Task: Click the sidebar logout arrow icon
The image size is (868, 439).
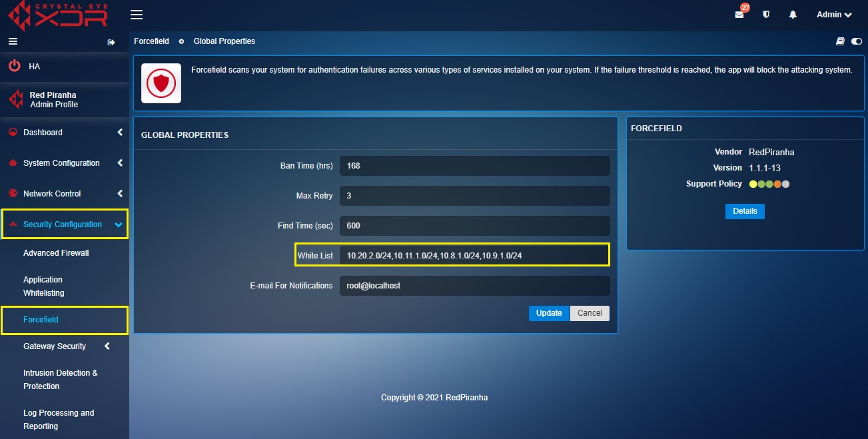Action: pyautogui.click(x=111, y=42)
